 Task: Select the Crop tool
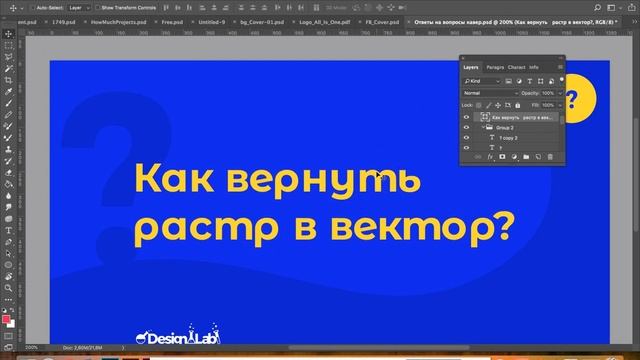tap(8, 80)
